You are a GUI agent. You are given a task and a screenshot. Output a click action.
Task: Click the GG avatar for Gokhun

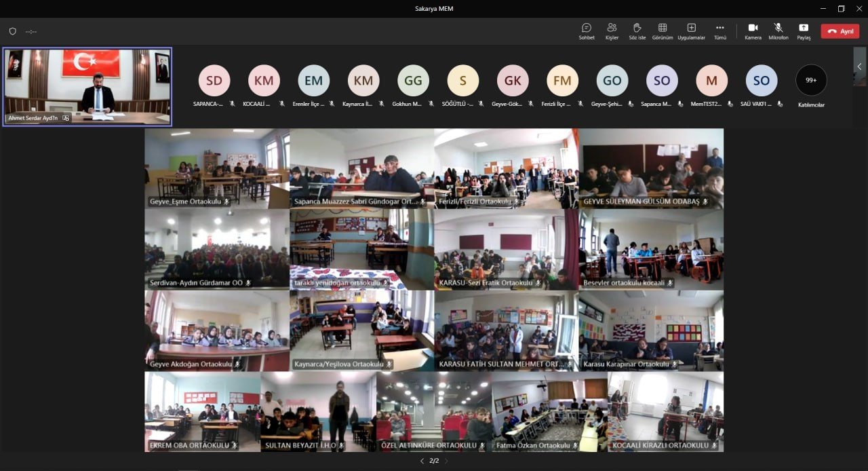point(413,81)
